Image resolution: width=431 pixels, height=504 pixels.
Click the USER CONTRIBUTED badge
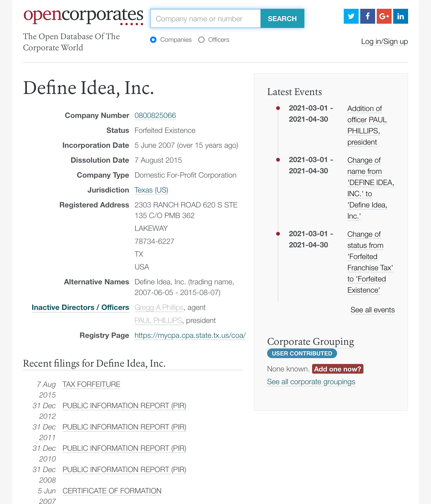point(302,354)
